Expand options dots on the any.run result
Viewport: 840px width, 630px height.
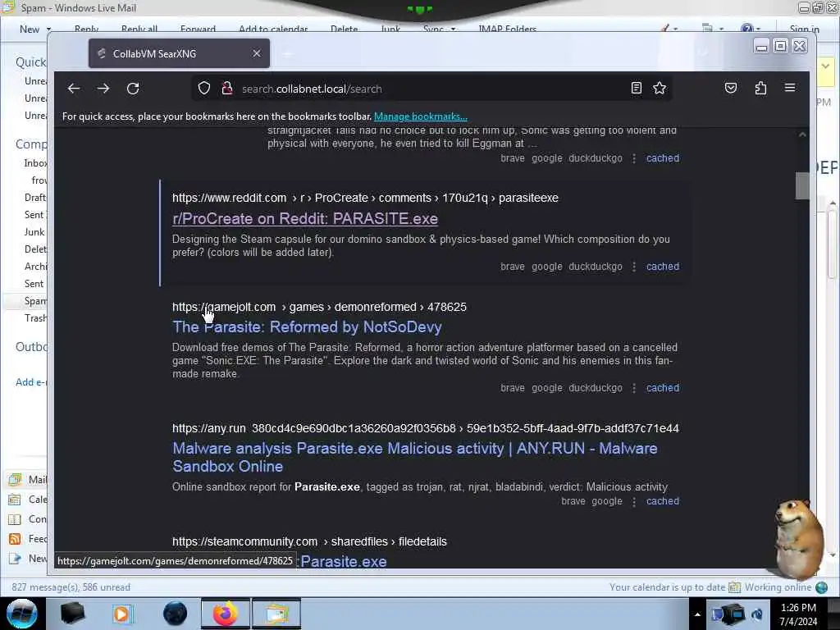634,501
